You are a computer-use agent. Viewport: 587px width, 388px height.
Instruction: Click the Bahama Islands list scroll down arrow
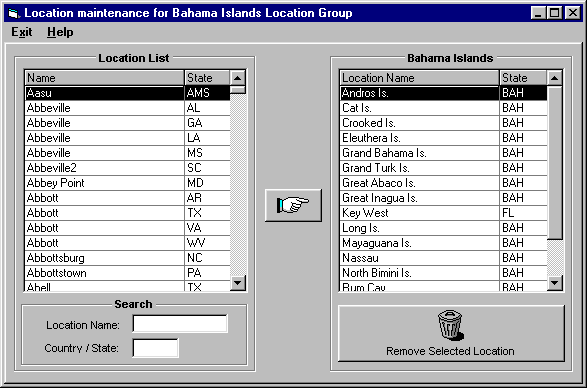click(554, 283)
